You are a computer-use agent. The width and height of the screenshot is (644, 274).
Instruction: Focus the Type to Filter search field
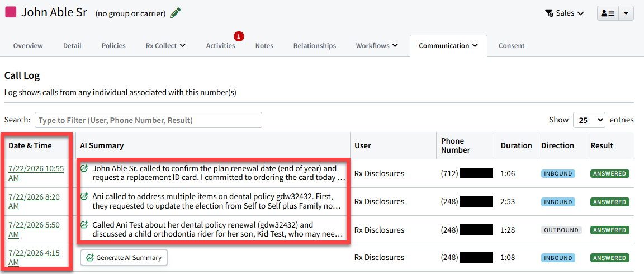click(x=148, y=120)
